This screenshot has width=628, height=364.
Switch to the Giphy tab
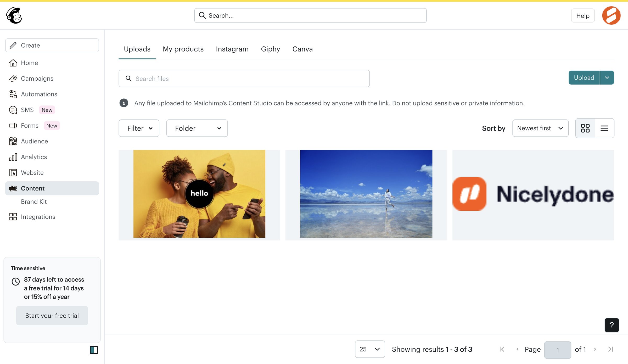[270, 49]
